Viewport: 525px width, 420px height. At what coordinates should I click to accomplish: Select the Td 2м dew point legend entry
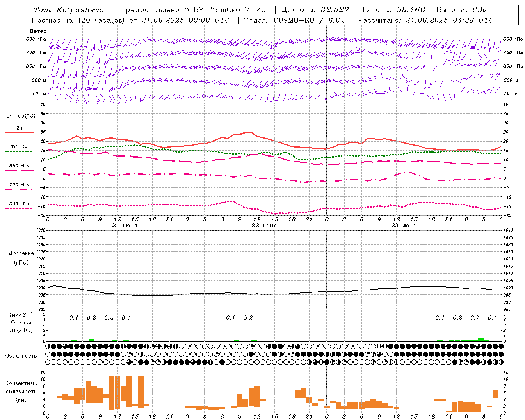point(19,147)
